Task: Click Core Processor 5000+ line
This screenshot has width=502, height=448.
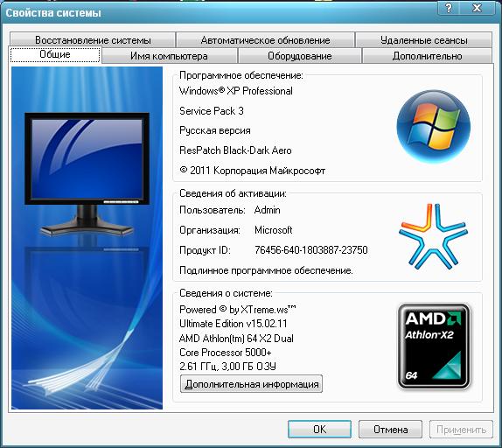Action: point(226,353)
